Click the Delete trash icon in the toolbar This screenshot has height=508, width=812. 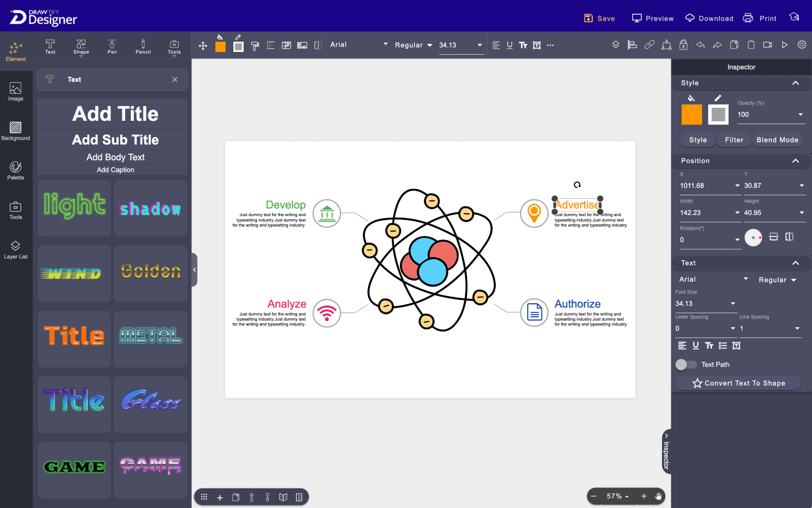coord(751,45)
